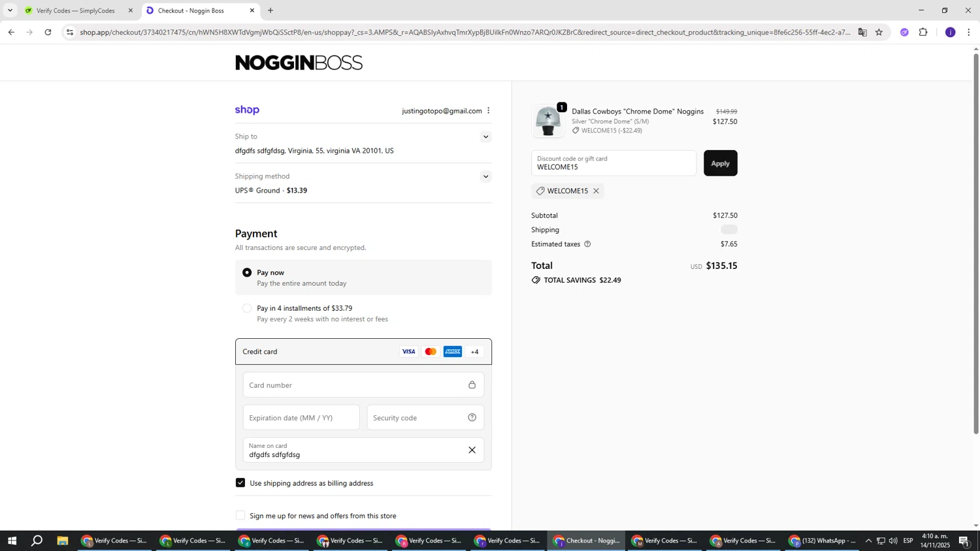Click the card number lock icon
The width and height of the screenshot is (980, 551).
[472, 385]
